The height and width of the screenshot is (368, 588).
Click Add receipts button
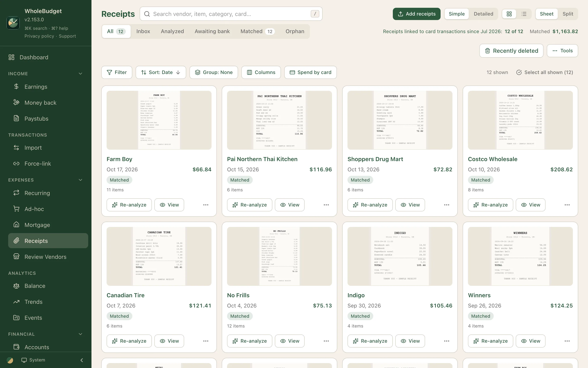coord(417,14)
